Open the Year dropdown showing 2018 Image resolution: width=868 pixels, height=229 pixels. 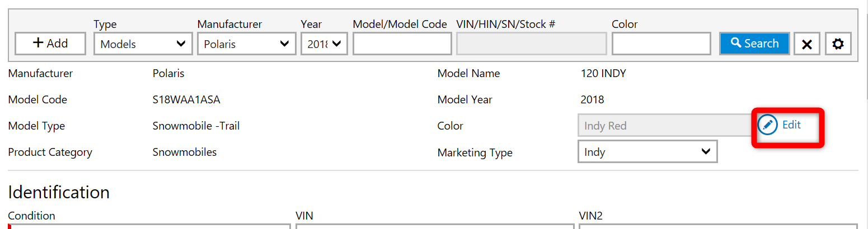click(324, 44)
